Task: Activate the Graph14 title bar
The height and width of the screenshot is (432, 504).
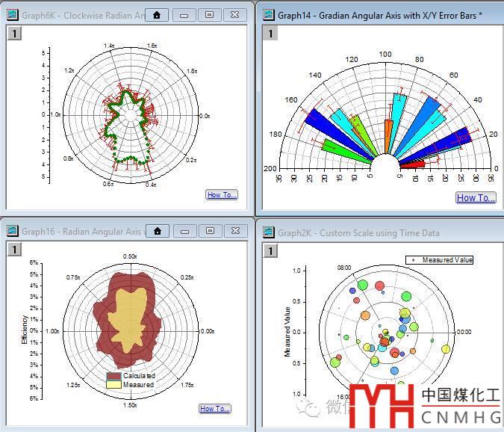Action: point(379,15)
